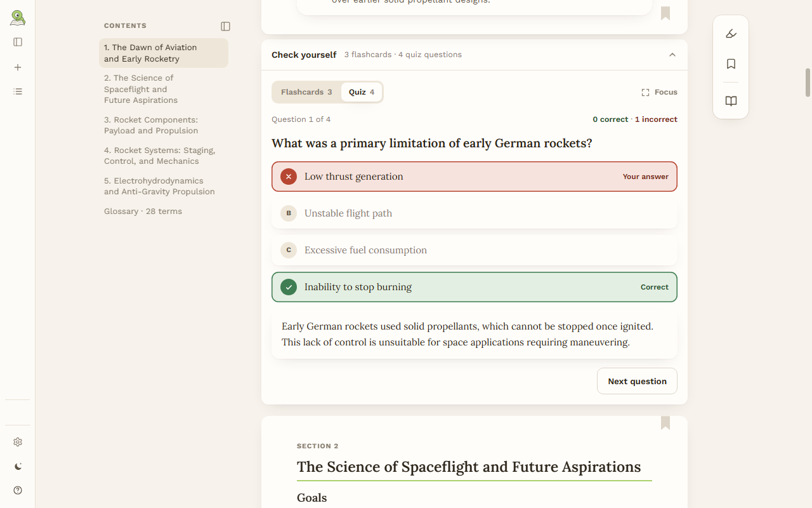812x508 pixels.
Task: Choose option C 'Excessive fuel consumption'
Action: tap(475, 250)
